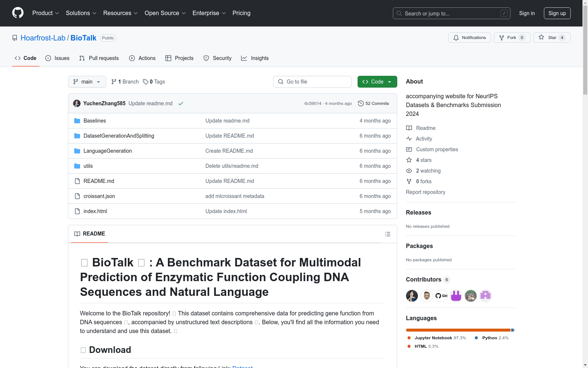
Task: Focus the Search or jump to field
Action: 452,13
